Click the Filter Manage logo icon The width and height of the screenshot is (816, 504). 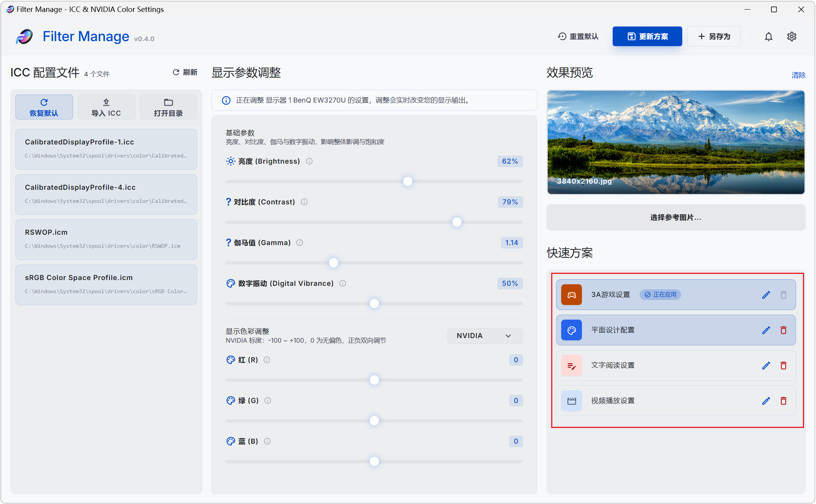[25, 36]
